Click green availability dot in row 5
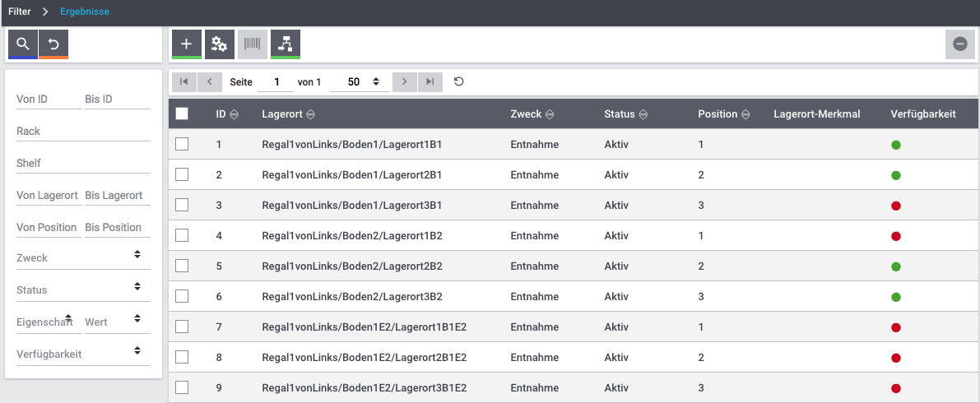Viewport: 980px width, 403px height. (x=895, y=266)
